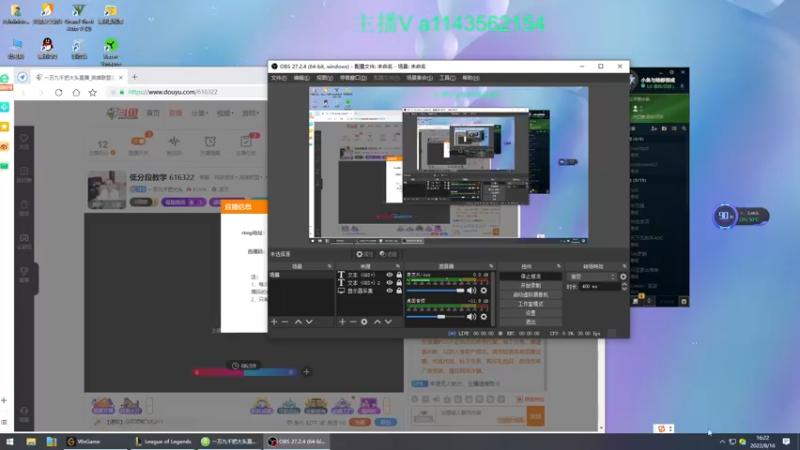Open the Help menu in OBS
Screen dimensions: 800x450
point(470,78)
